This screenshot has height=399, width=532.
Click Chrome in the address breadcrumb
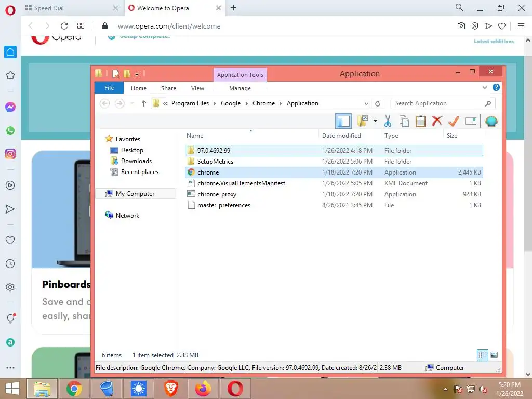(x=263, y=103)
